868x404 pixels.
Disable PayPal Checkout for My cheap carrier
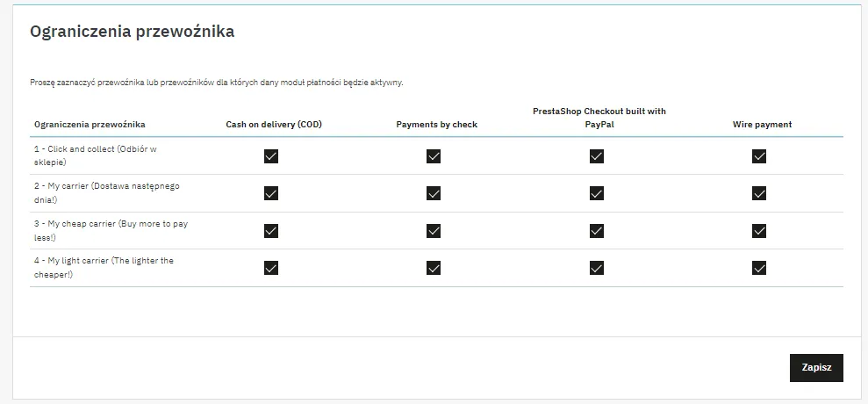coord(597,231)
